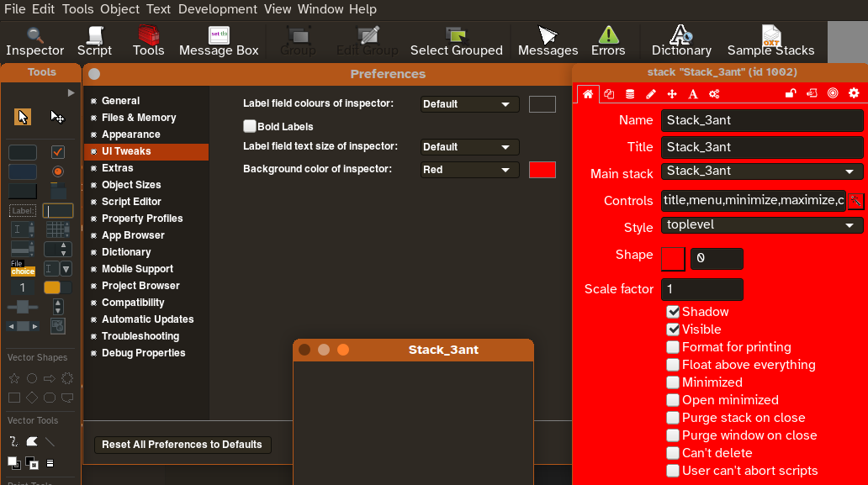Open the Window menu
The width and height of the screenshot is (868, 485).
[320, 9]
